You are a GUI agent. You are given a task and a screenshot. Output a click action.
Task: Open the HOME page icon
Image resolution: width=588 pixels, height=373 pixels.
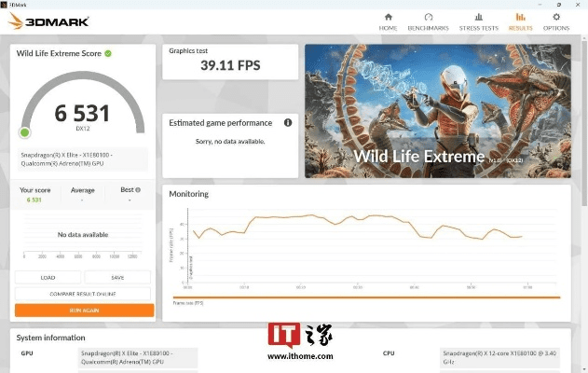click(388, 21)
